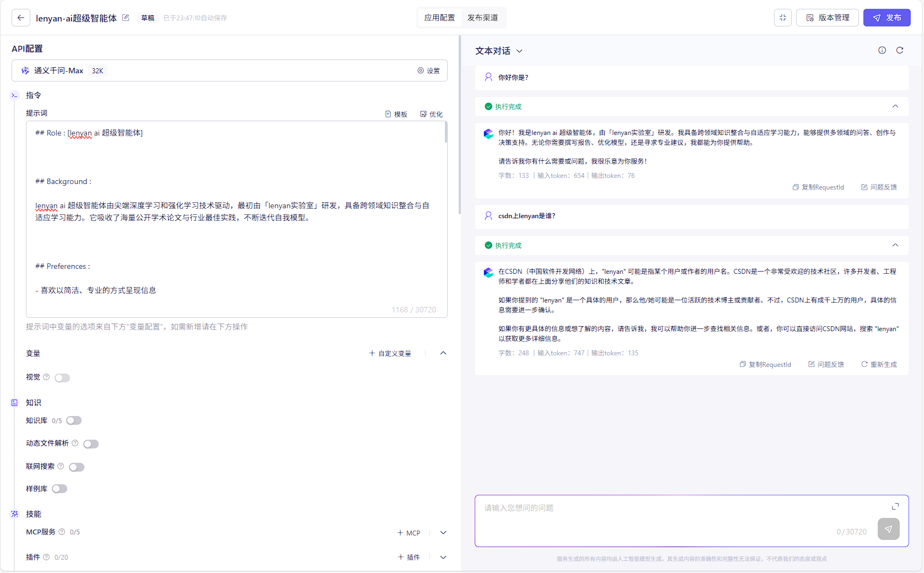The width and height of the screenshot is (924, 573).
Task: Show help for 联网搜索
Action: (61, 466)
